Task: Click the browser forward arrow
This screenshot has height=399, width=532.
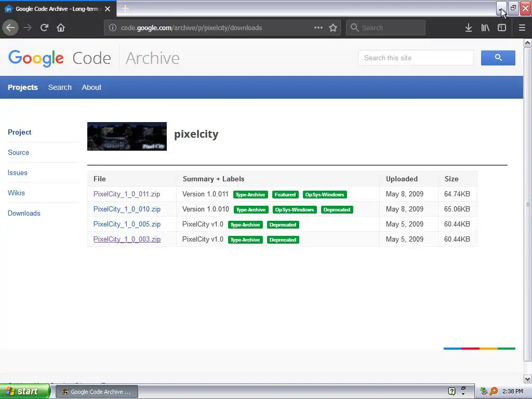Action: tap(28, 28)
